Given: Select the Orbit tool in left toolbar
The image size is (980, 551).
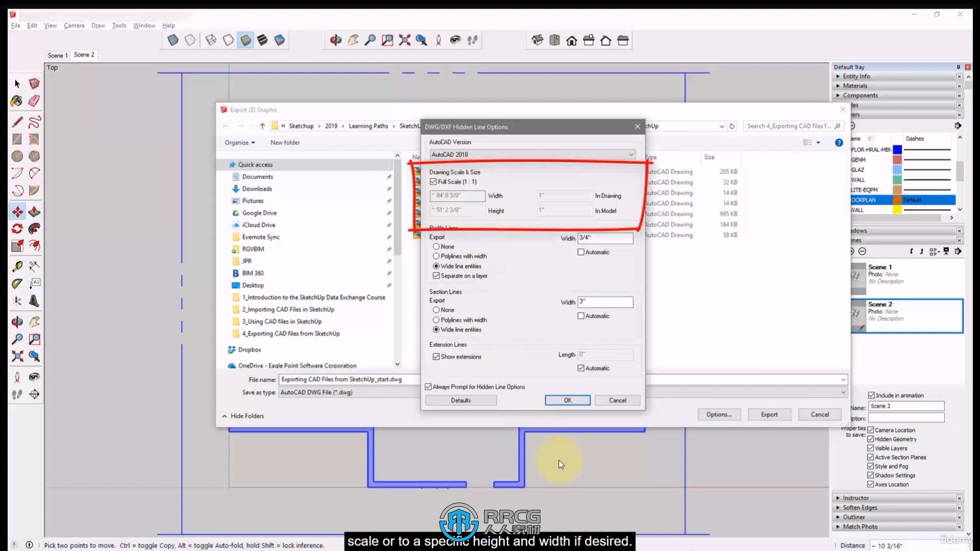Looking at the screenshot, I should [17, 322].
